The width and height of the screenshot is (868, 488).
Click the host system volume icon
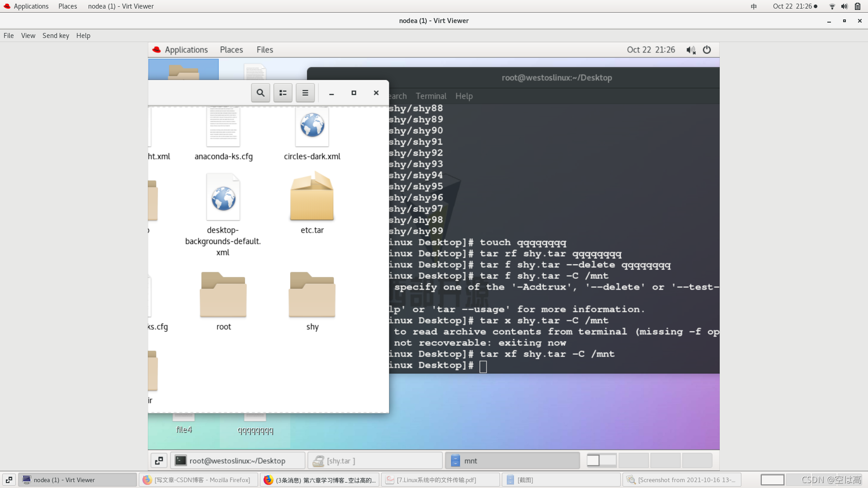coord(844,6)
